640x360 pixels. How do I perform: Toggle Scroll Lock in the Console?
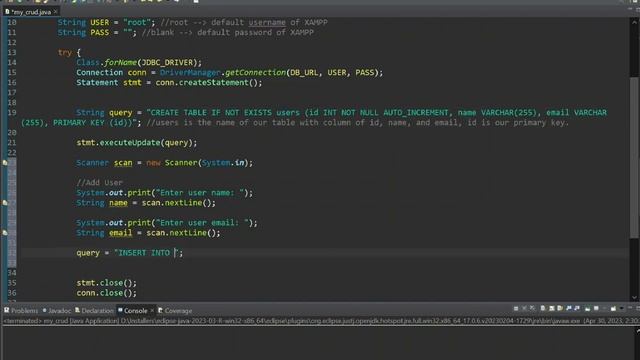coord(551,308)
